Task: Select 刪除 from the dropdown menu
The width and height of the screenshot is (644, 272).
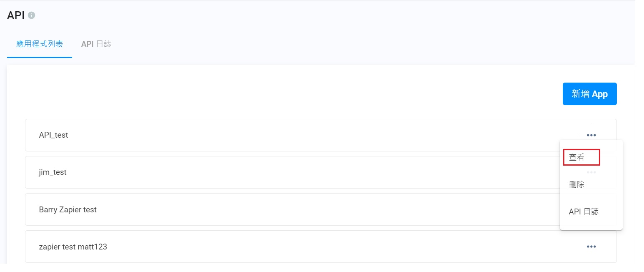Action: (577, 184)
